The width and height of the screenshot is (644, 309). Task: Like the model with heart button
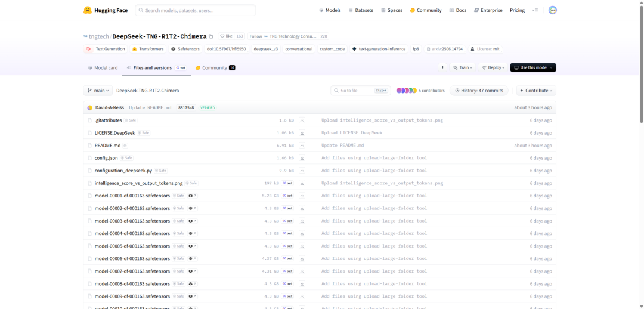click(x=226, y=36)
